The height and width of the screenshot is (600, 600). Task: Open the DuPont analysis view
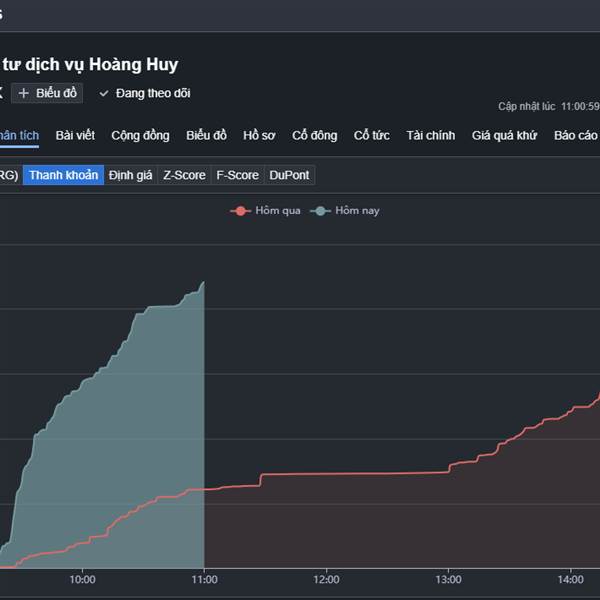[289, 175]
